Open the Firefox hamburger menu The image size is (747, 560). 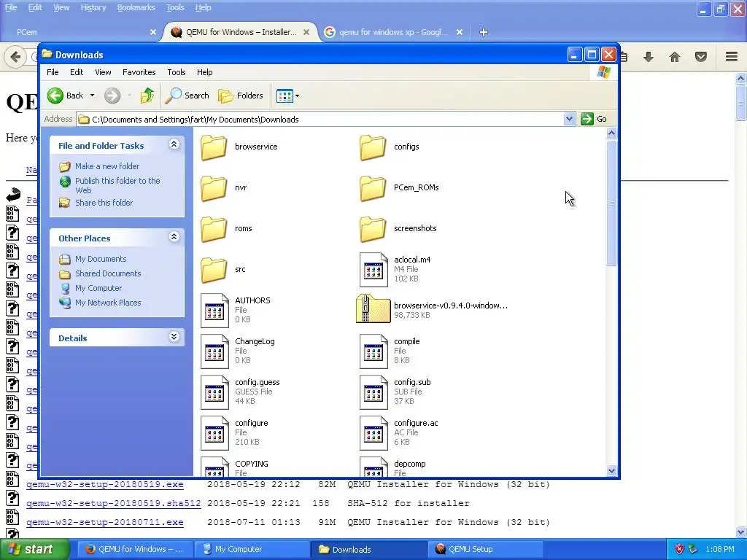732,57
